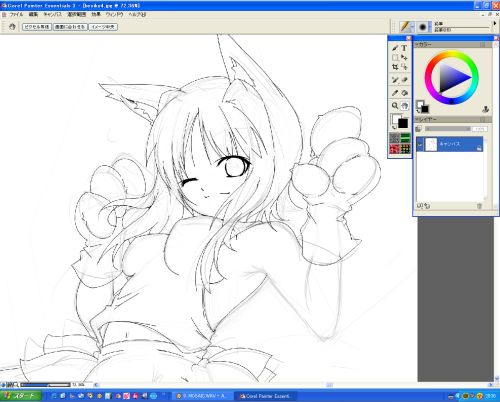
Task: Click the second property bar button (画面に合わせる)
Action: pos(70,27)
